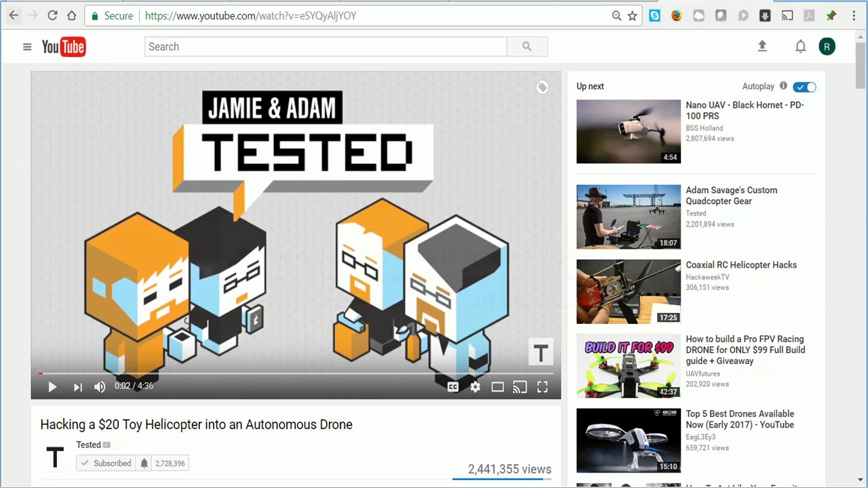The width and height of the screenshot is (868, 488).
Task: Focus the YouTube Search input field
Action: point(325,47)
